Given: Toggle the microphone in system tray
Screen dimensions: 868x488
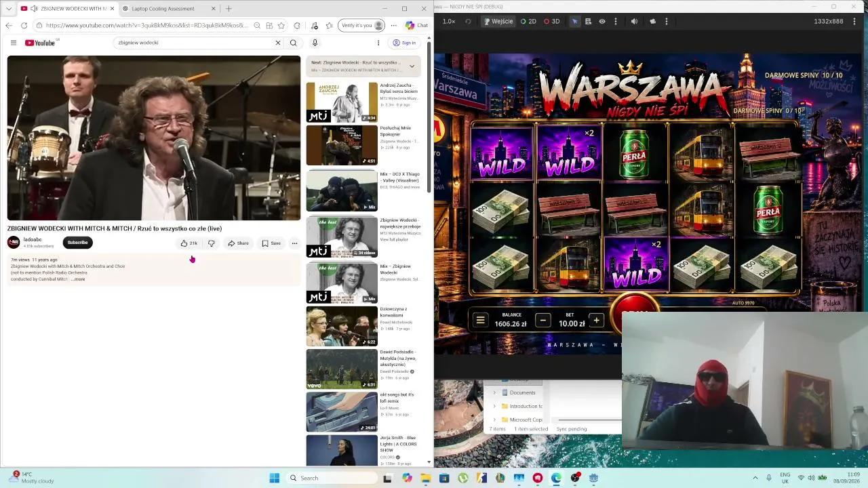Looking at the screenshot, I should tap(769, 478).
